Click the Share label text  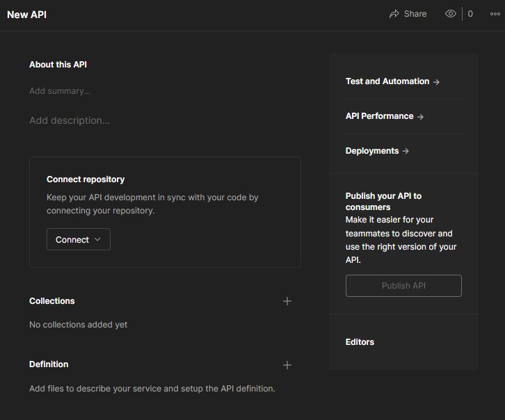[x=415, y=14]
